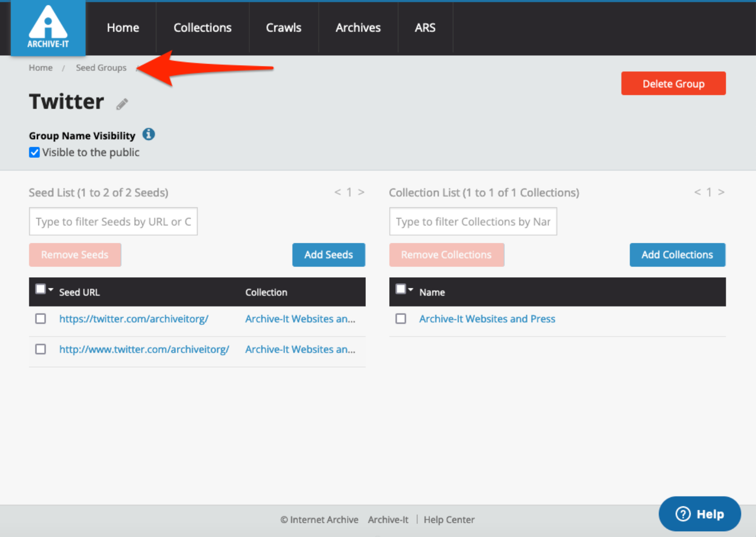The width and height of the screenshot is (756, 537).
Task: Go to next page of Collection List
Action: (721, 192)
